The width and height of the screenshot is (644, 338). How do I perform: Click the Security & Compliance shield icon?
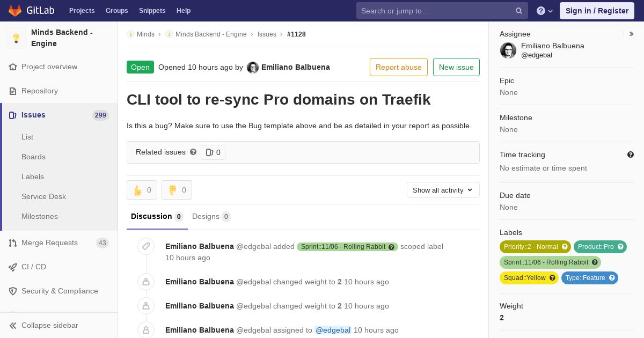coord(13,291)
